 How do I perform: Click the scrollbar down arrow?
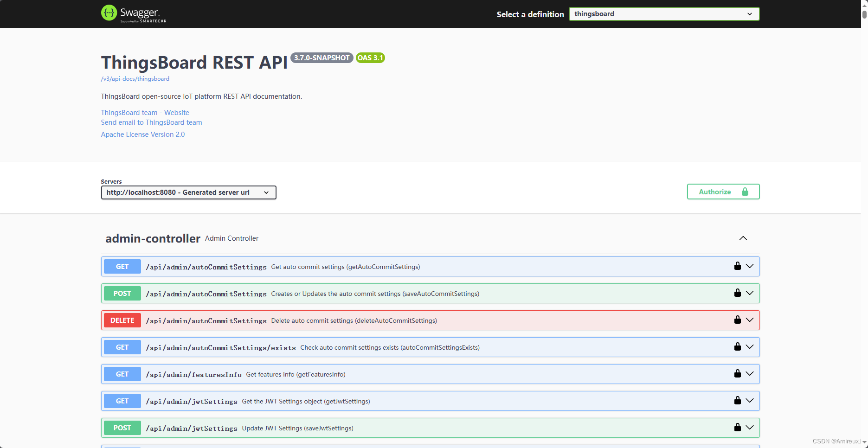(x=864, y=442)
